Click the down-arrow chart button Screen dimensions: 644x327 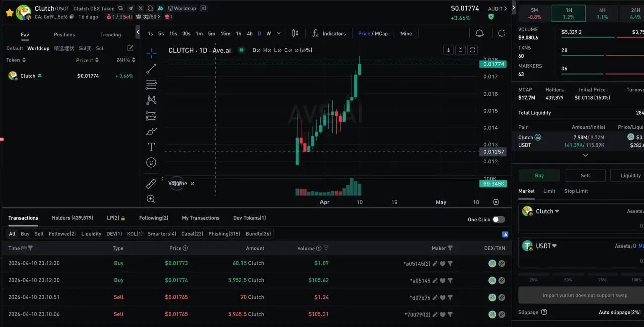click(448, 50)
